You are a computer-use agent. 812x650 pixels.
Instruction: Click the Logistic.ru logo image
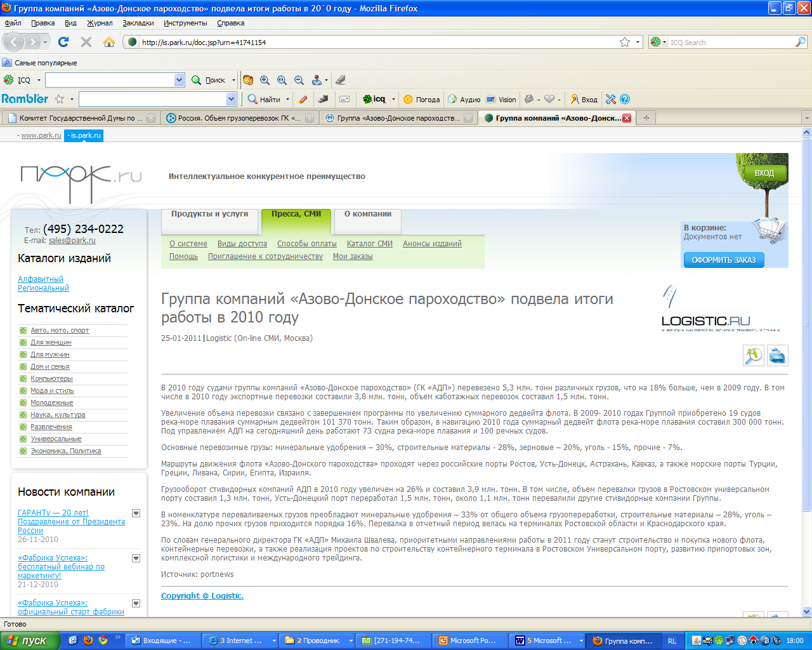coord(721,308)
